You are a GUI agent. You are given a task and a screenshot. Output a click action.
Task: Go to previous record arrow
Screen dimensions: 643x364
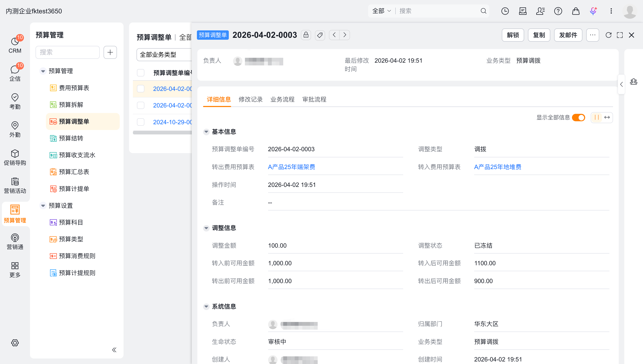(334, 35)
